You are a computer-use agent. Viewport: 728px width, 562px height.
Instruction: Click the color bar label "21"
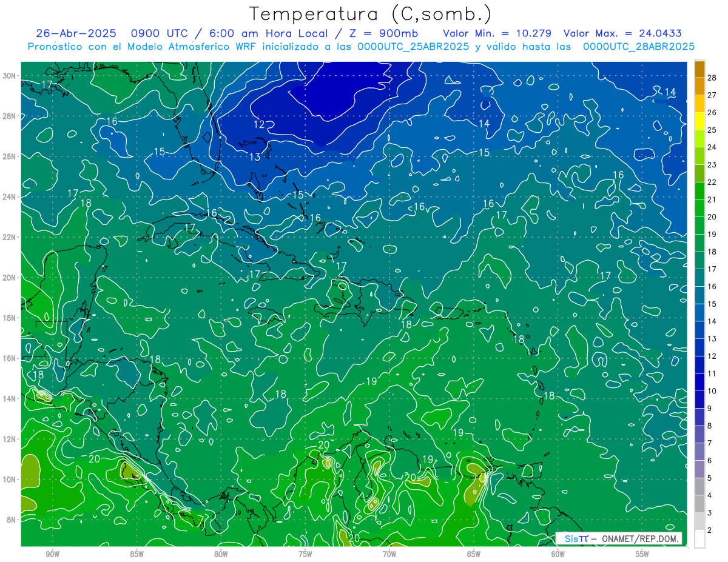pyautogui.click(x=712, y=199)
